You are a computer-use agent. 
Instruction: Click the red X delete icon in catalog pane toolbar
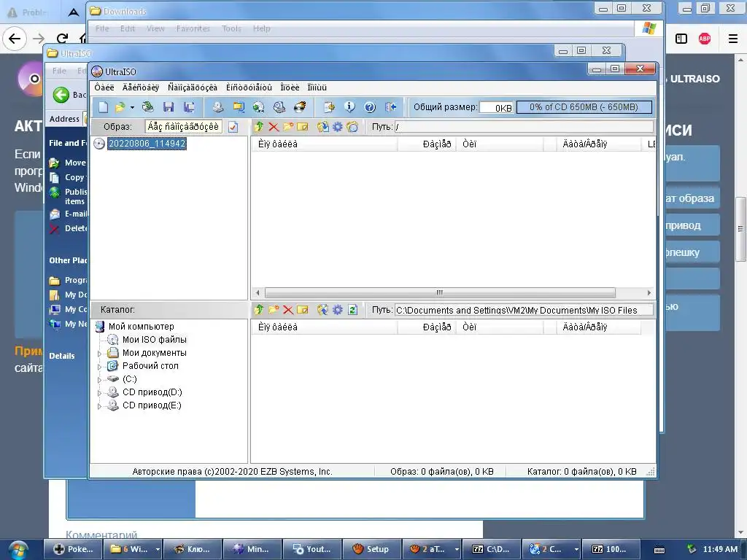pyautogui.click(x=288, y=310)
